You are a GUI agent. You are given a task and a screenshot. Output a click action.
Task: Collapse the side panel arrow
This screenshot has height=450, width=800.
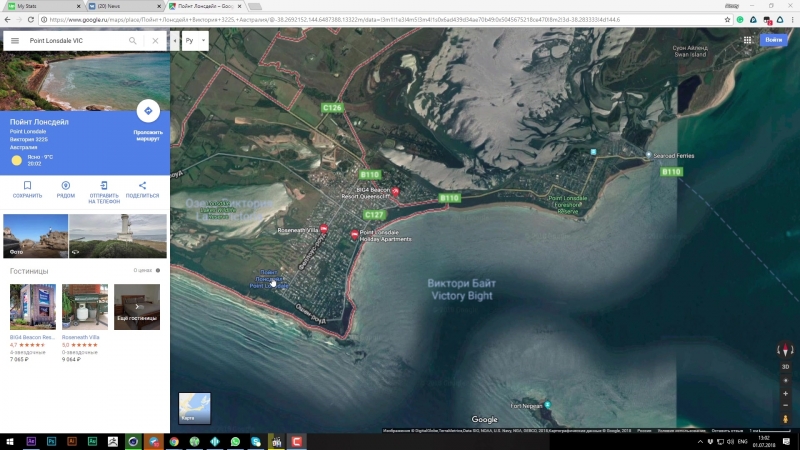point(174,41)
